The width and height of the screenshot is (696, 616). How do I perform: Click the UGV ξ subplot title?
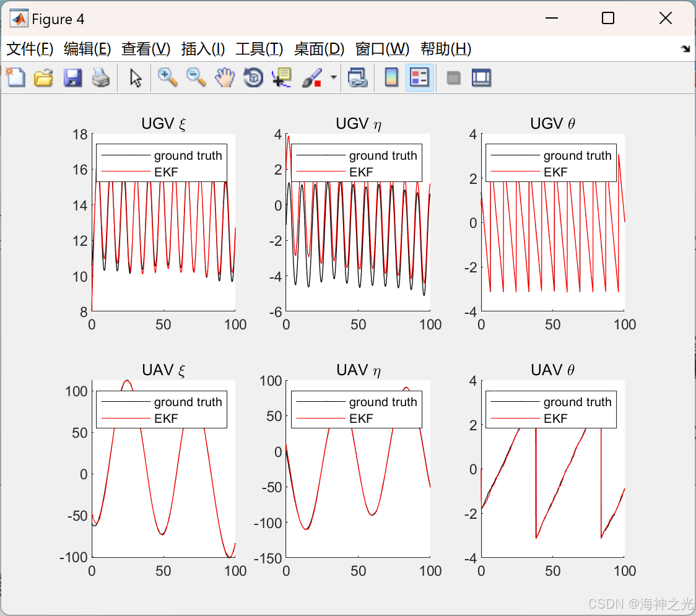pyautogui.click(x=163, y=123)
